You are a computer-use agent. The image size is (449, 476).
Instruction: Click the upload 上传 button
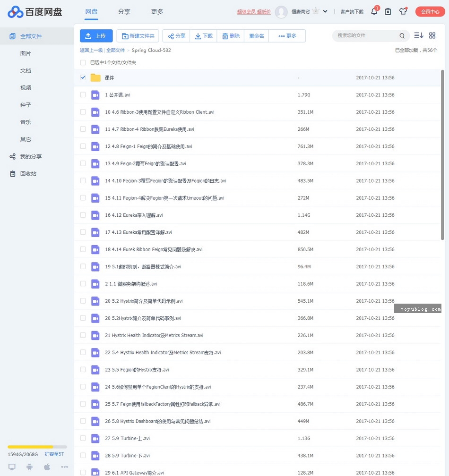tap(96, 36)
